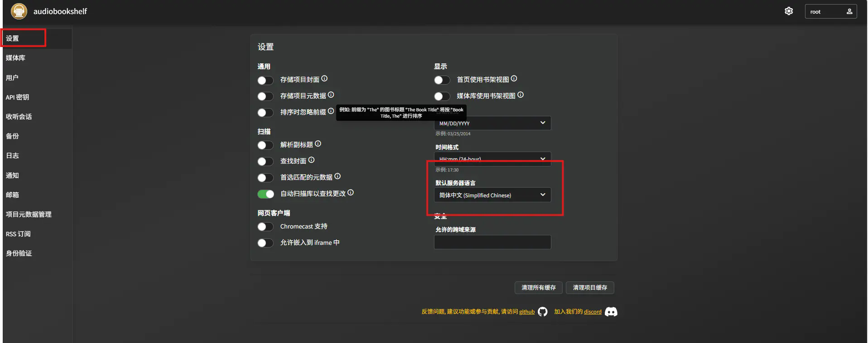Click the 允许的跨域来源 input field
The image size is (868, 343).
[x=492, y=242]
